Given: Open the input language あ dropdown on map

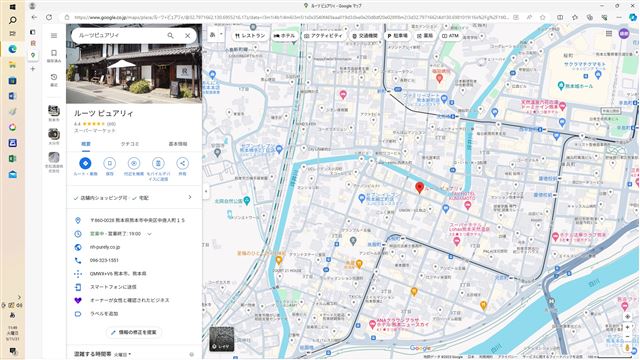Looking at the screenshot, I should coord(216,35).
